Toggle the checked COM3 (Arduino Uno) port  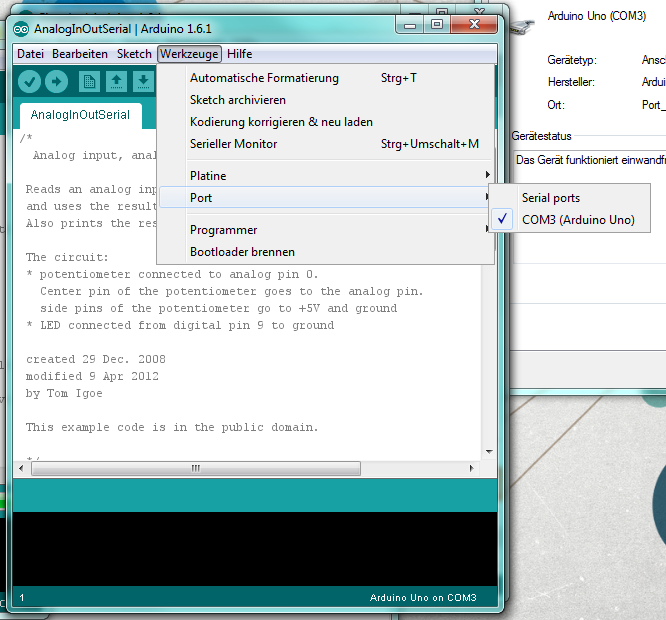[x=570, y=220]
